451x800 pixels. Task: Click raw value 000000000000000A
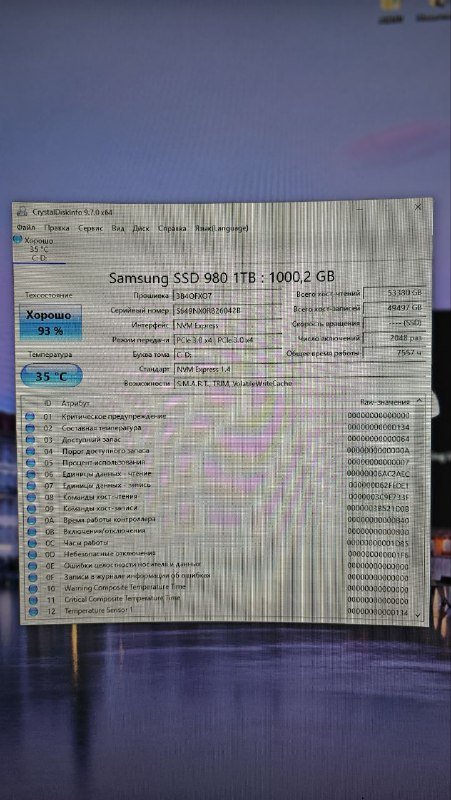(x=378, y=451)
